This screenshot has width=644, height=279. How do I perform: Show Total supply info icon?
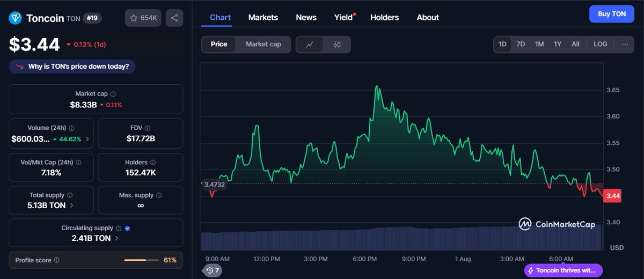point(70,195)
